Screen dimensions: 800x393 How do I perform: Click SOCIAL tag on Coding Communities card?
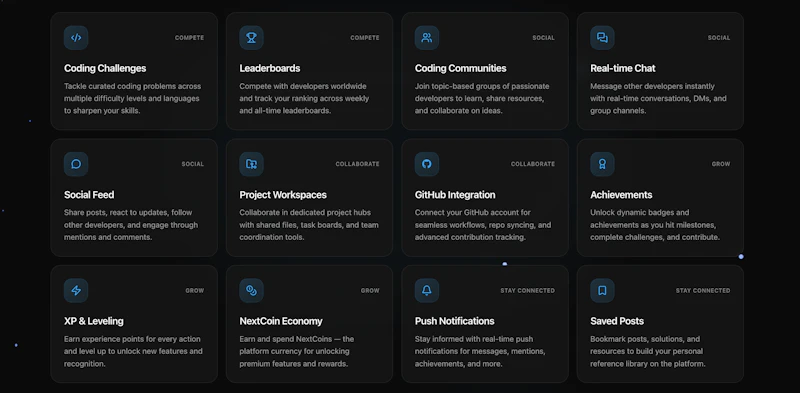[543, 38]
